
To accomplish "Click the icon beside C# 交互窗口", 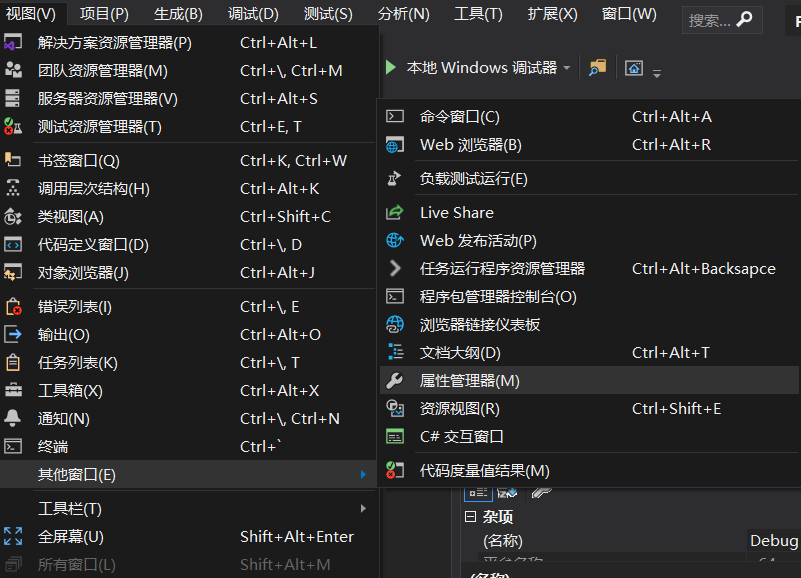I will coord(394,436).
